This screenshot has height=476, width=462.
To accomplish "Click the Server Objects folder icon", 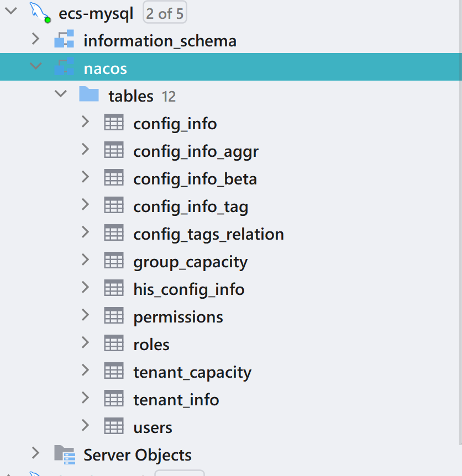I will pyautogui.click(x=64, y=454).
